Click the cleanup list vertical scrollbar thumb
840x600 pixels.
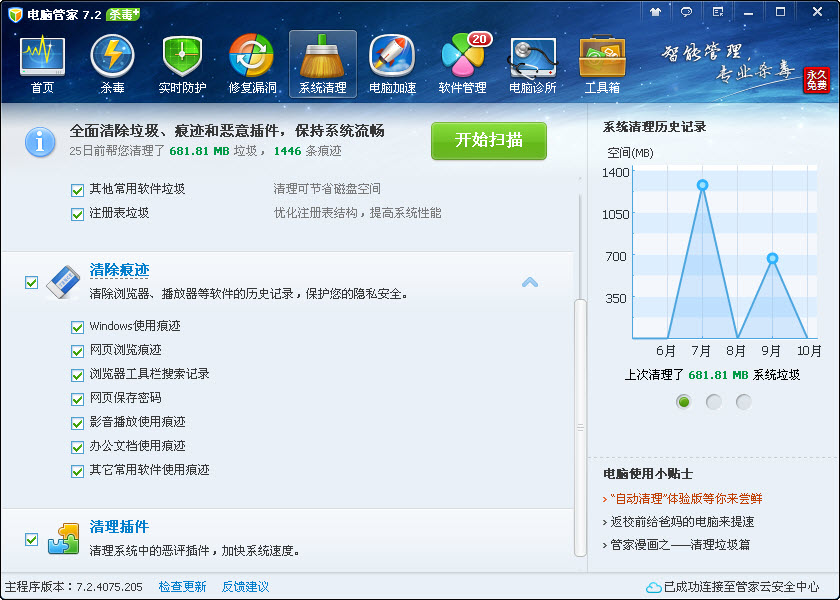pyautogui.click(x=580, y=428)
